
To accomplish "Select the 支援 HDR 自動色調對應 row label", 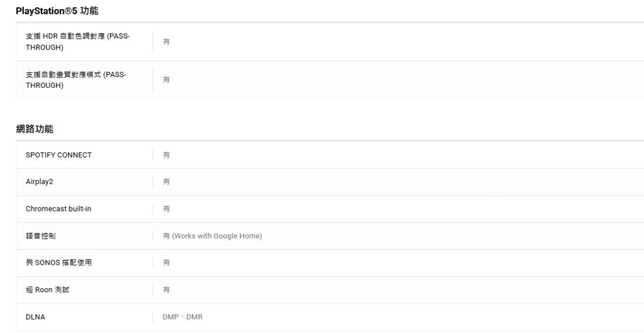I will click(77, 42).
